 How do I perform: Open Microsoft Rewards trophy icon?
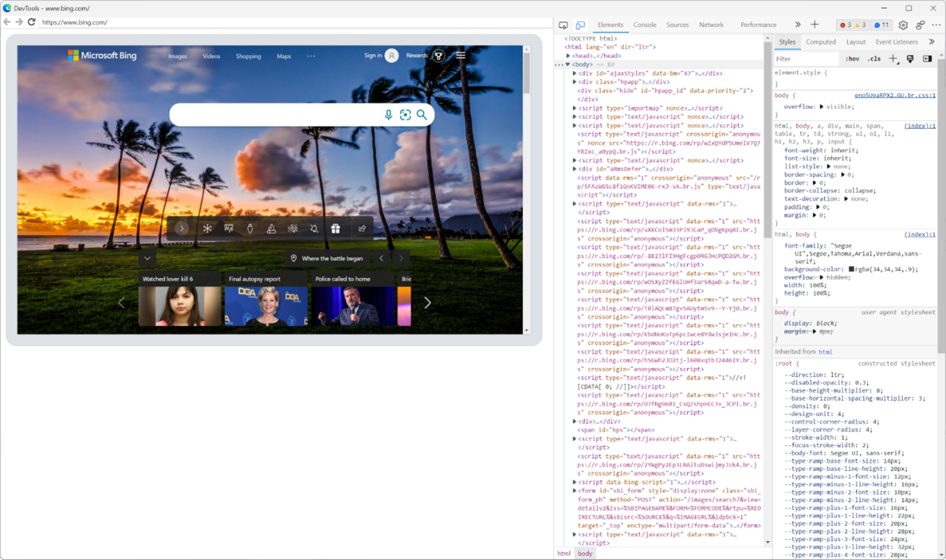tap(438, 56)
